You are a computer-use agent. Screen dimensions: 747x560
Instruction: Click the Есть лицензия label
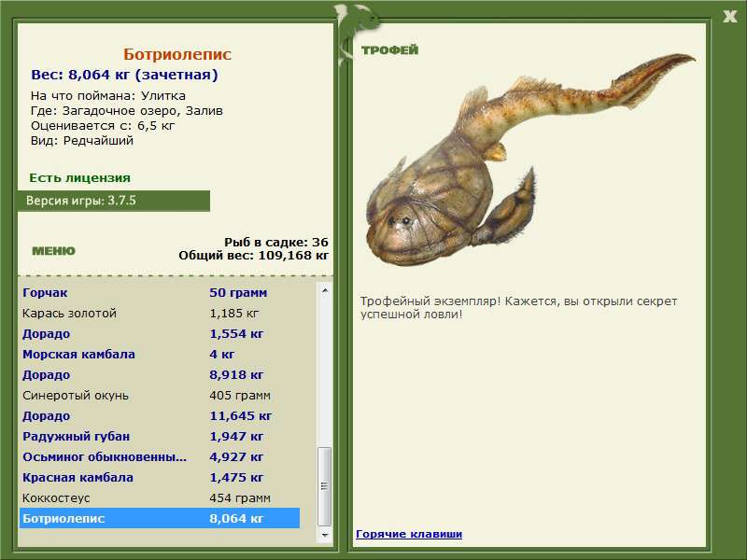80,177
